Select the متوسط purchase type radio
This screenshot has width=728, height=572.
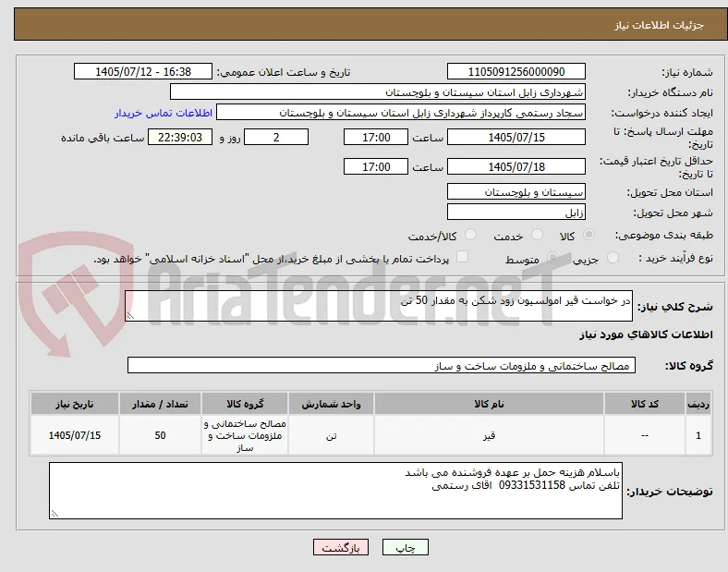(552, 257)
